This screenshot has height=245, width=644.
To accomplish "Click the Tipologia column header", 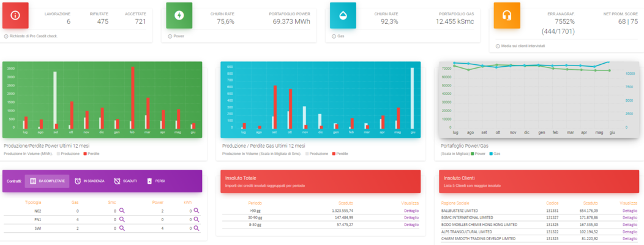I will (33, 202).
